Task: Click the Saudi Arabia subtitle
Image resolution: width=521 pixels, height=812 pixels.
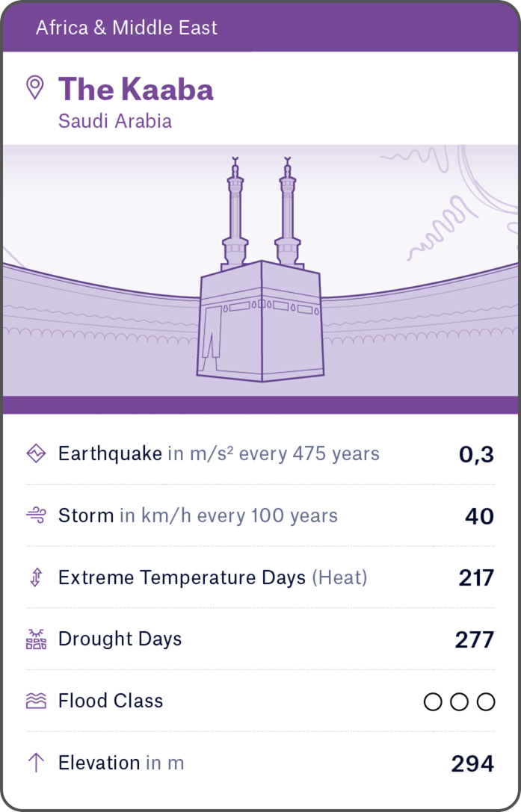Action: coord(115,121)
